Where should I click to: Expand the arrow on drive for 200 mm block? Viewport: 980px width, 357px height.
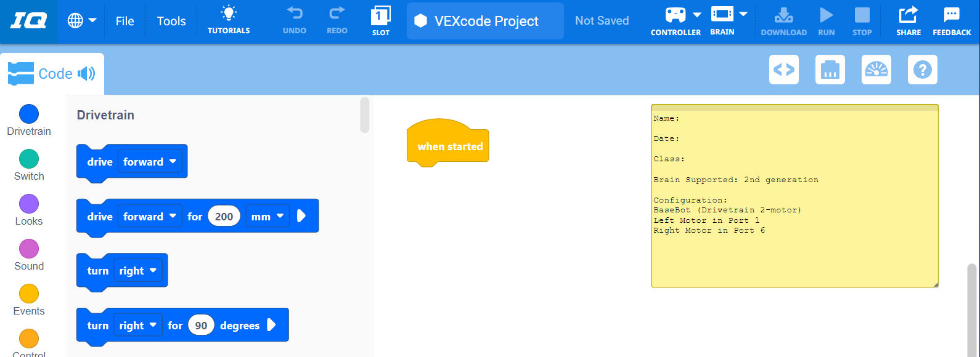(301, 216)
